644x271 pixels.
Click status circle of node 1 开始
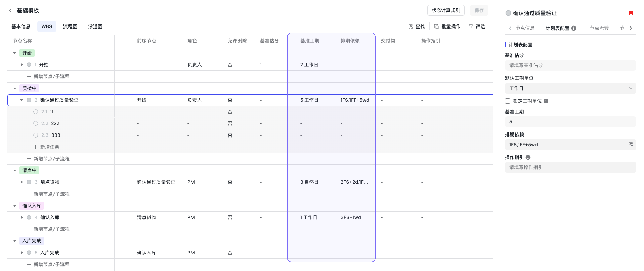point(29,65)
